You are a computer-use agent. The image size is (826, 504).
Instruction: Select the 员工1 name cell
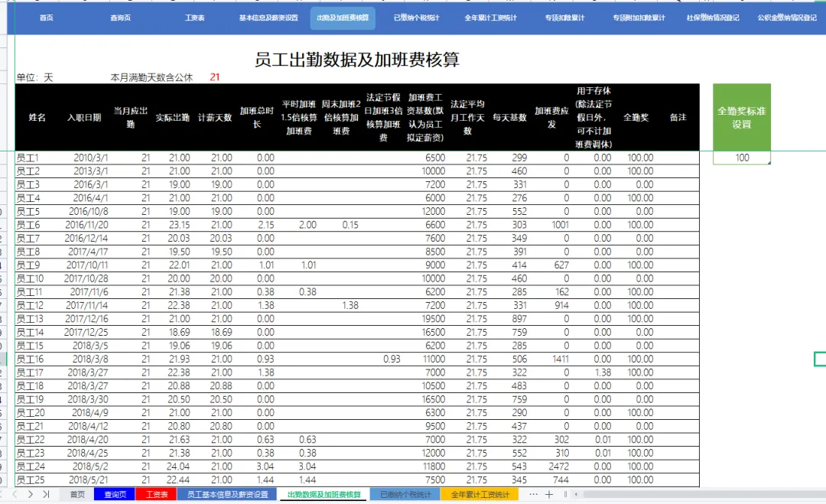[37, 158]
